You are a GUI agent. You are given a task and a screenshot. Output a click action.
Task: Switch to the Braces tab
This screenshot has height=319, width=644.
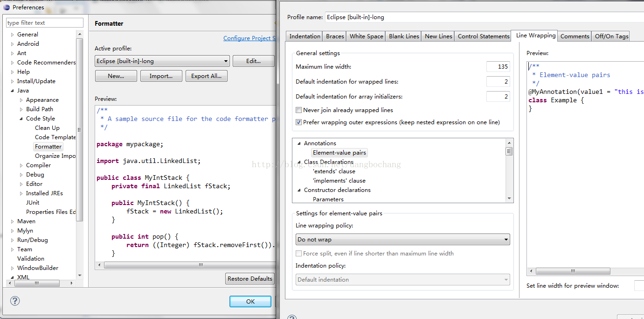point(335,36)
